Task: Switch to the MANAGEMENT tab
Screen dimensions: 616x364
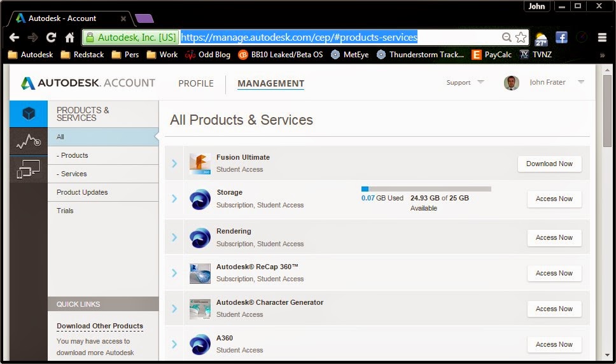Action: click(x=270, y=83)
